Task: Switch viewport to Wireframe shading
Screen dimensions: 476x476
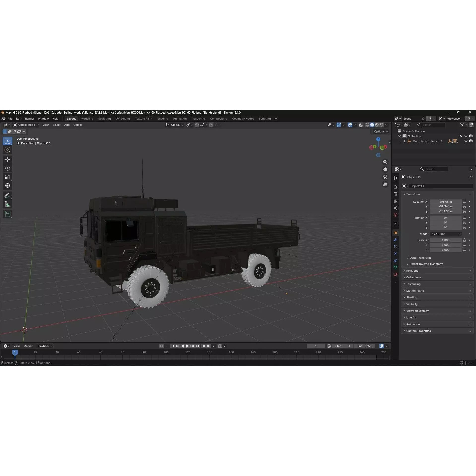Action: coord(367,125)
